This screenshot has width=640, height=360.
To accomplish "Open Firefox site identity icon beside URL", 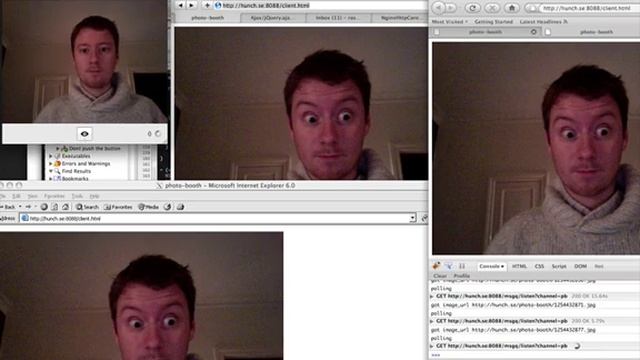I will 531,8.
